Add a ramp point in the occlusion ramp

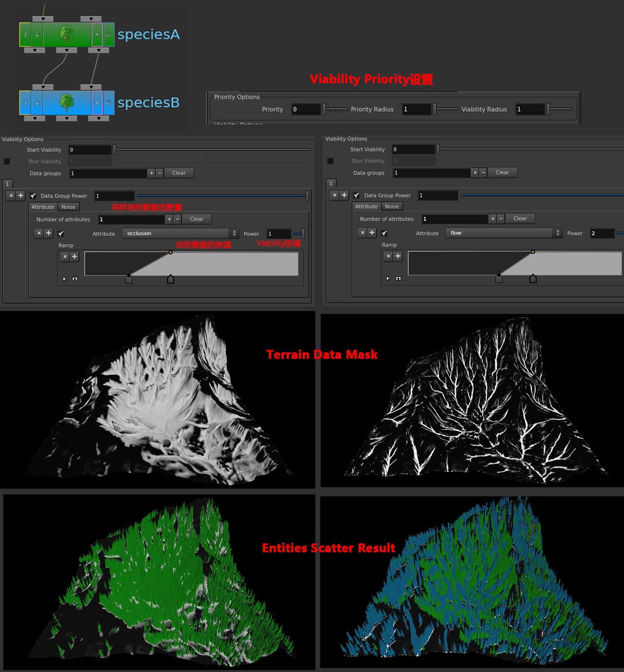coord(74,257)
